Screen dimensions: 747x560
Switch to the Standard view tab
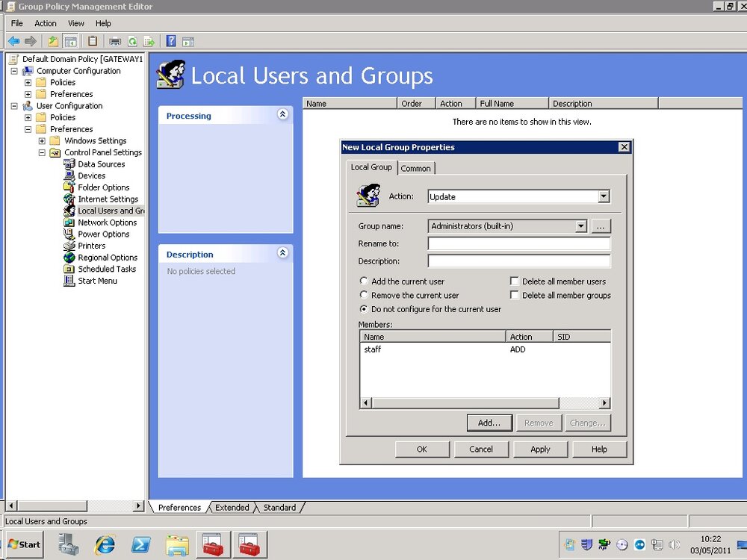[279, 508]
